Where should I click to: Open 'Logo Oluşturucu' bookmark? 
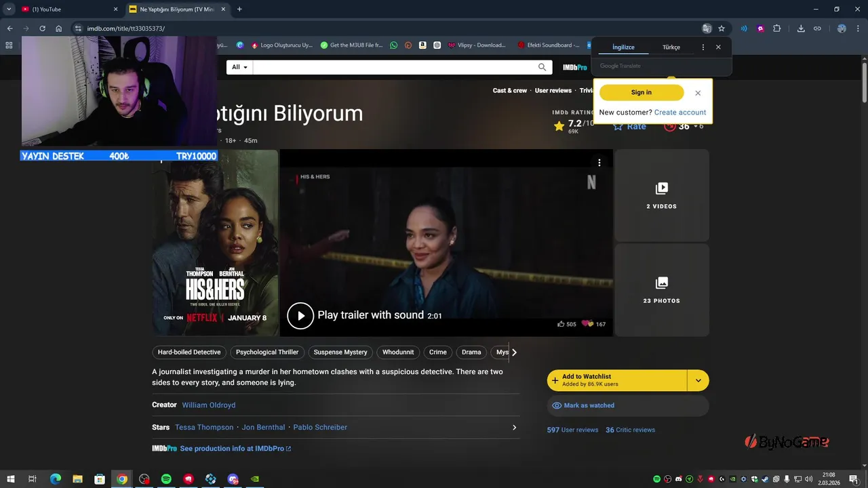[282, 45]
